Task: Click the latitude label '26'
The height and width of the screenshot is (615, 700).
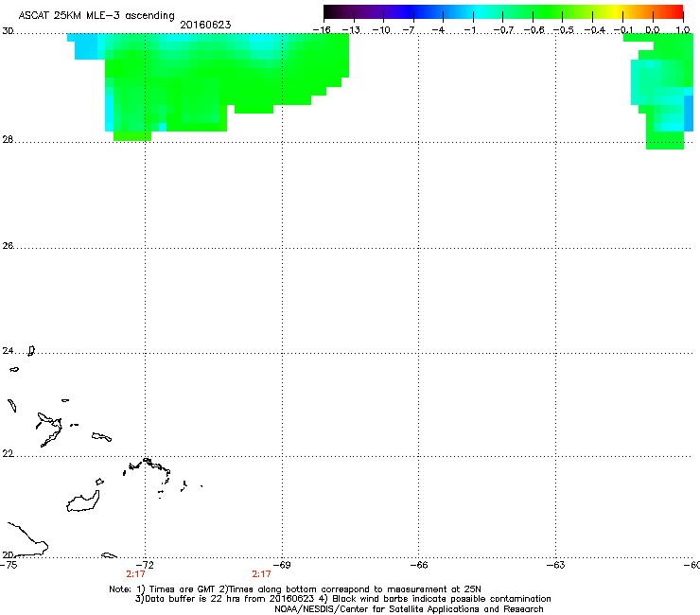Action: (8, 245)
